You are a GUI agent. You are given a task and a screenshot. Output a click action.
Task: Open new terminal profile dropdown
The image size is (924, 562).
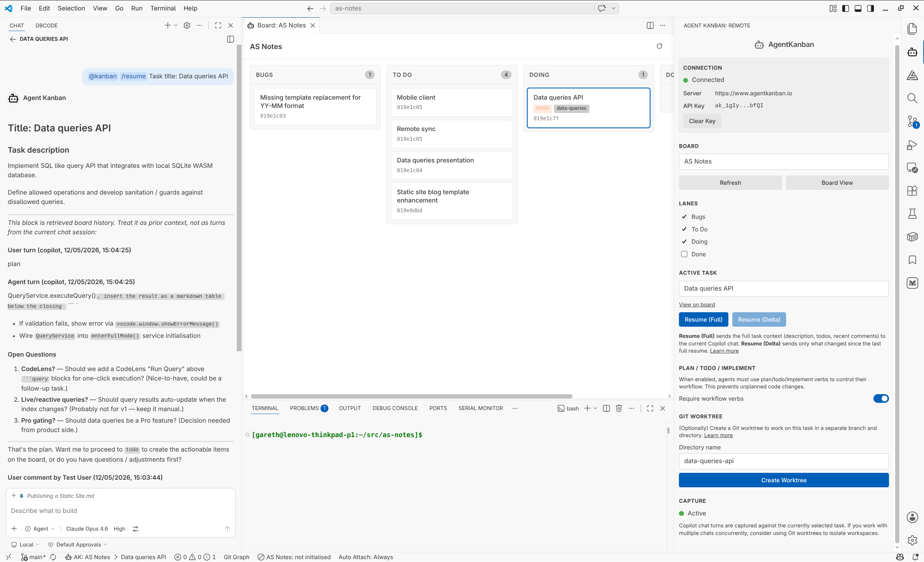pos(595,408)
